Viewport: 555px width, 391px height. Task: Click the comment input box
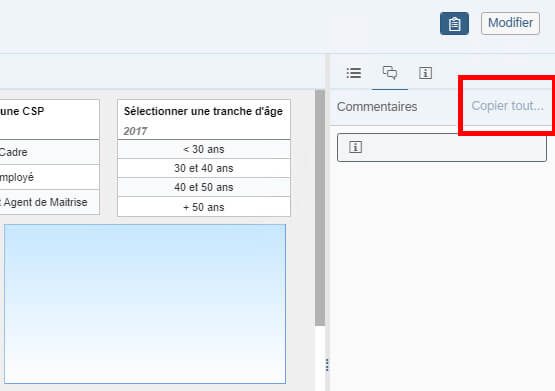[442, 147]
